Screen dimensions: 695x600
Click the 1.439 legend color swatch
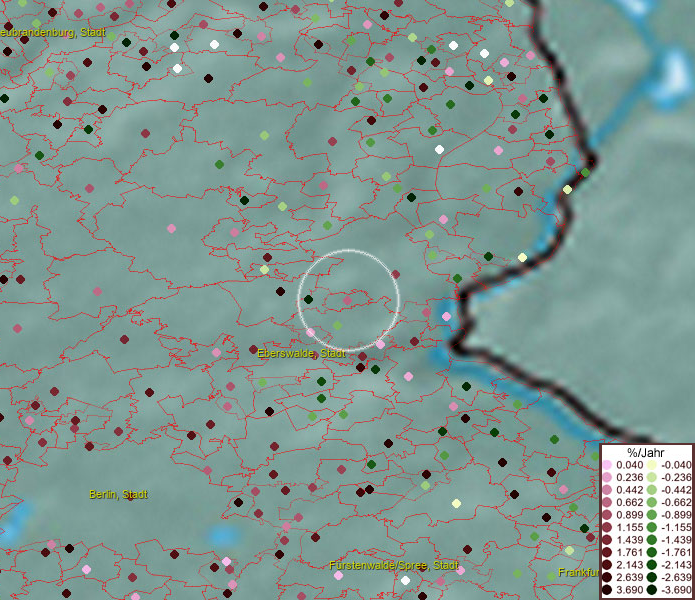(607, 540)
